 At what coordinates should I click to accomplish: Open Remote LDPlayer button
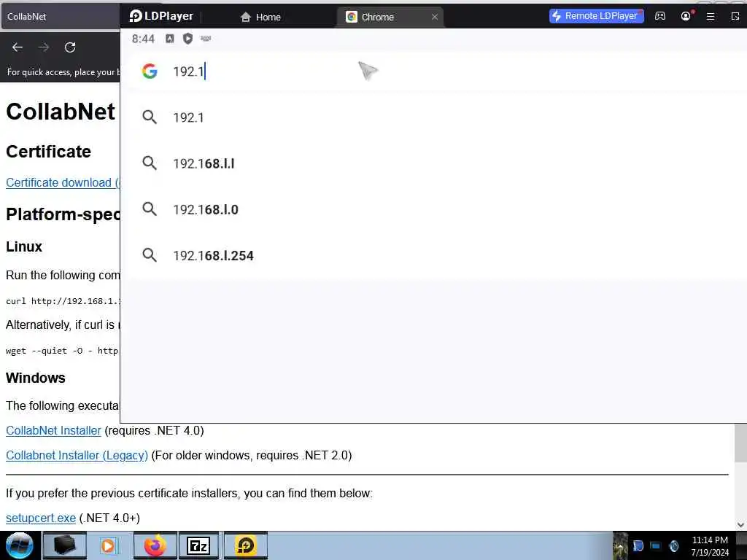pos(596,16)
